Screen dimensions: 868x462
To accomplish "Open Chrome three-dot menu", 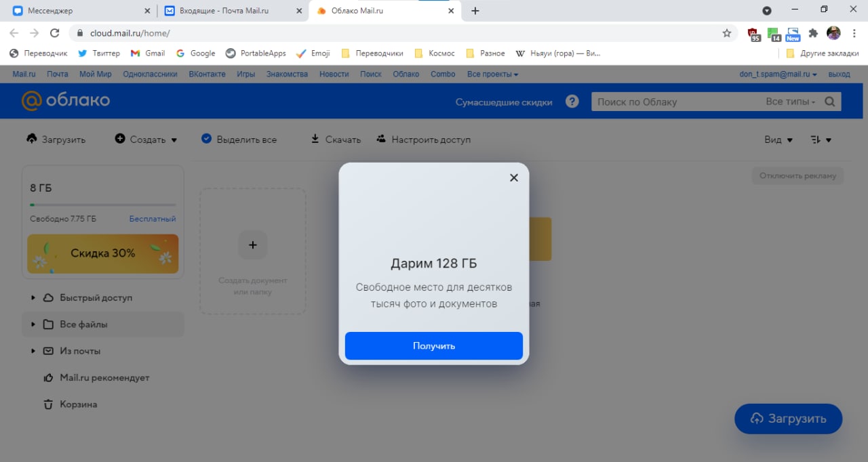I will (854, 33).
